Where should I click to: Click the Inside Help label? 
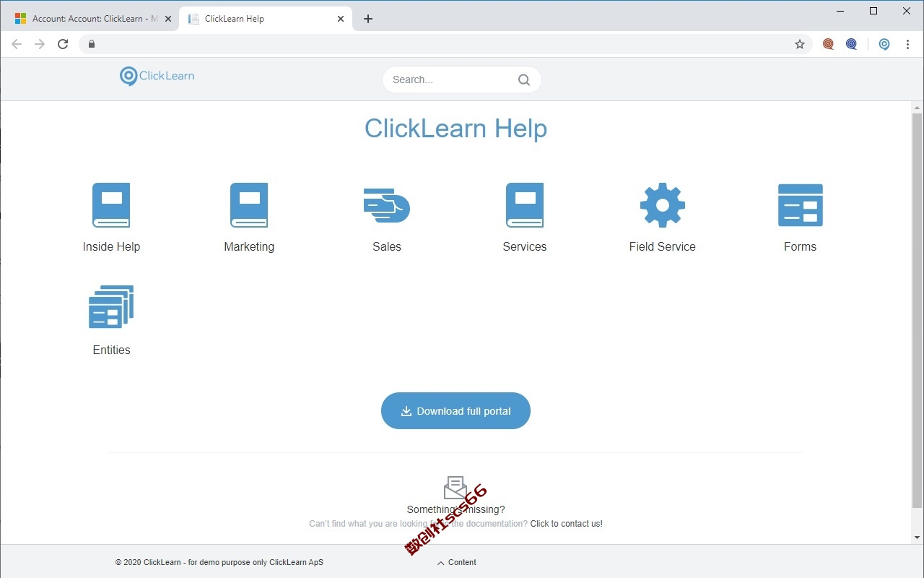[111, 246]
